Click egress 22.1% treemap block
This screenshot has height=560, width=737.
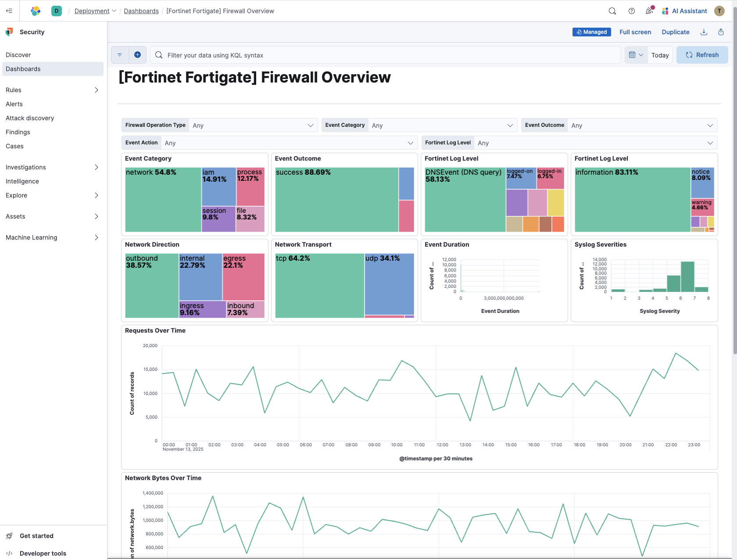243,277
